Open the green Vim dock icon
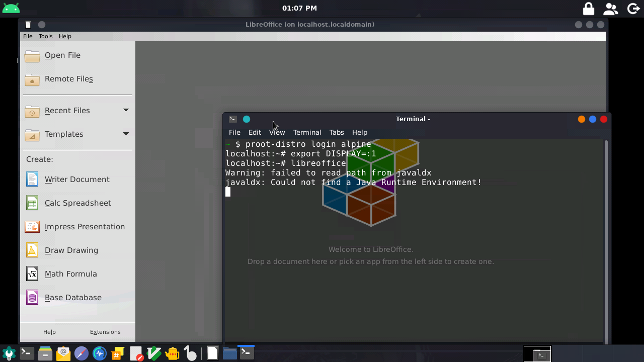The height and width of the screenshot is (362, 644). point(154,353)
